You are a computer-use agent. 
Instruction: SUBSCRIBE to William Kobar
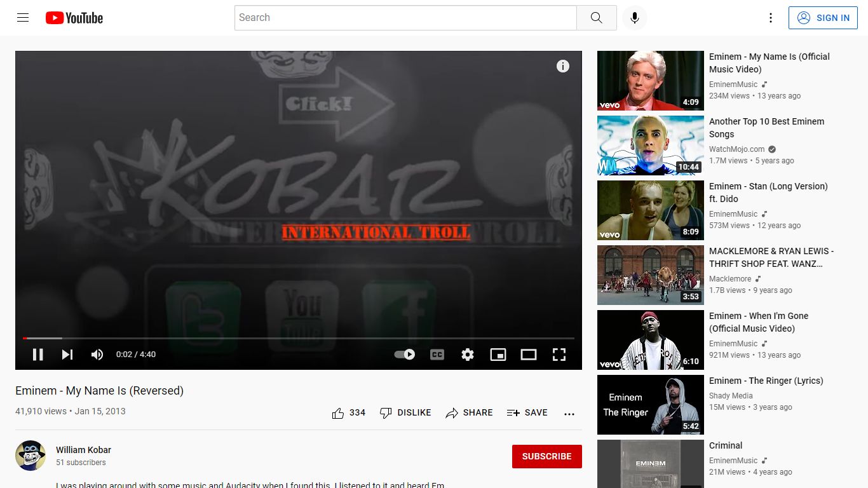tap(547, 456)
